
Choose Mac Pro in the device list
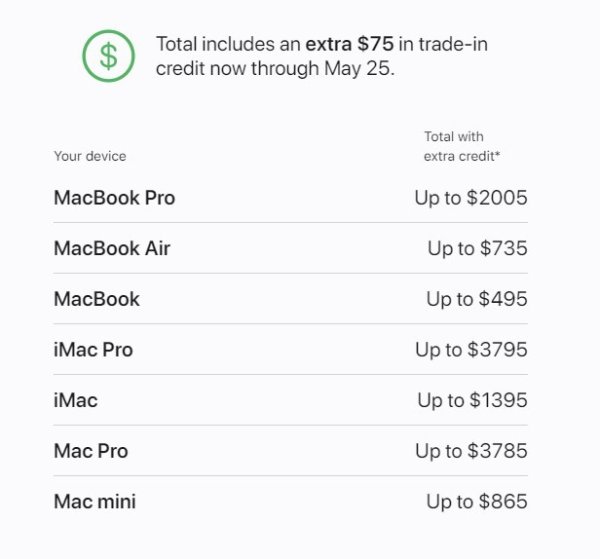click(91, 451)
